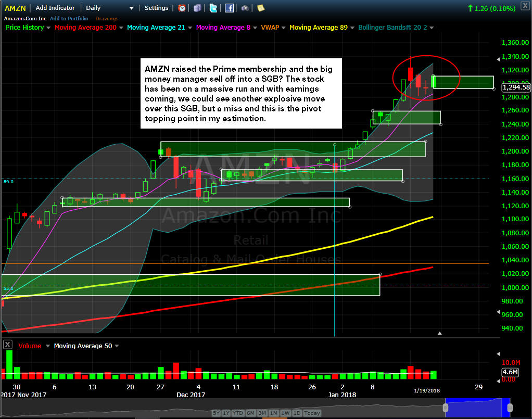Expand VWAP indicator dropdown arrow
This screenshot has height=419, width=532.
coord(283,28)
